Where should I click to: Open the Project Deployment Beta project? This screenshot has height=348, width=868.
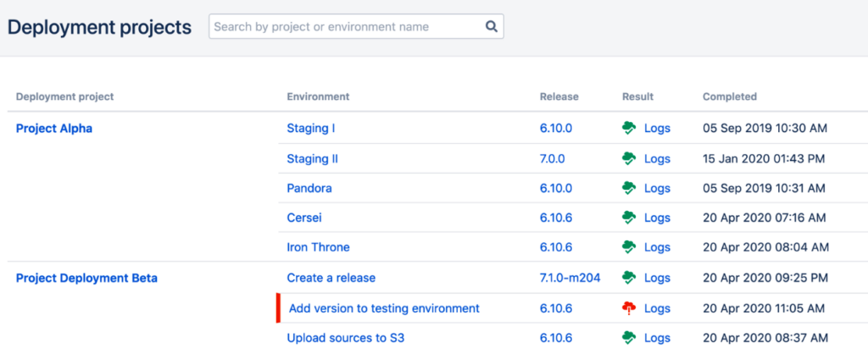click(x=86, y=278)
